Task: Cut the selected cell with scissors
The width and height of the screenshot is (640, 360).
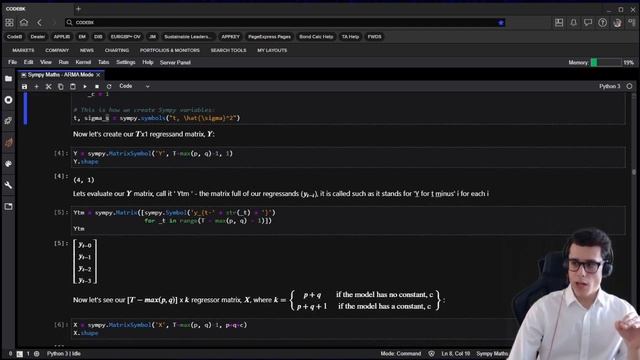Action: 48,87
